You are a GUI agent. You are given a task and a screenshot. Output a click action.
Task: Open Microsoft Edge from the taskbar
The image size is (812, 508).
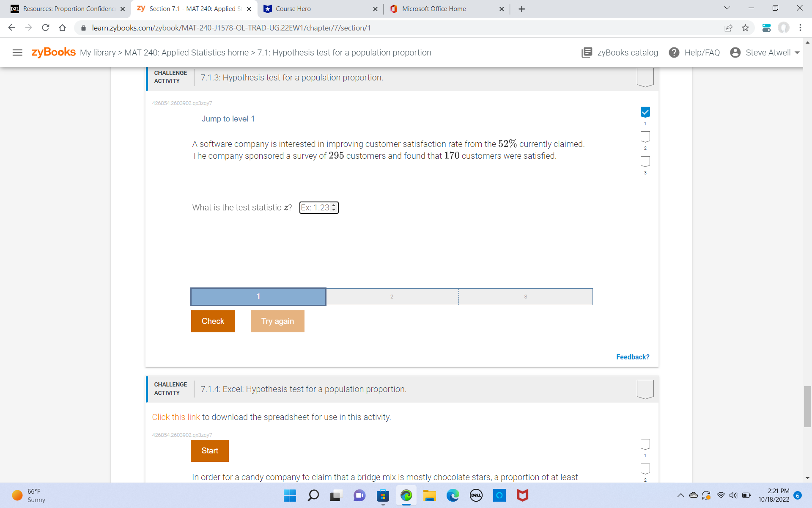coord(453,495)
